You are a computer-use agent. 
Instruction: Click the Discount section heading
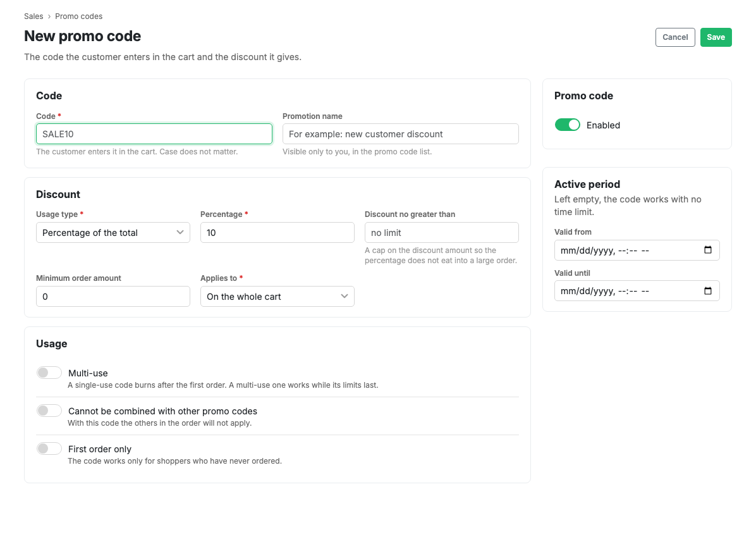coord(58,195)
